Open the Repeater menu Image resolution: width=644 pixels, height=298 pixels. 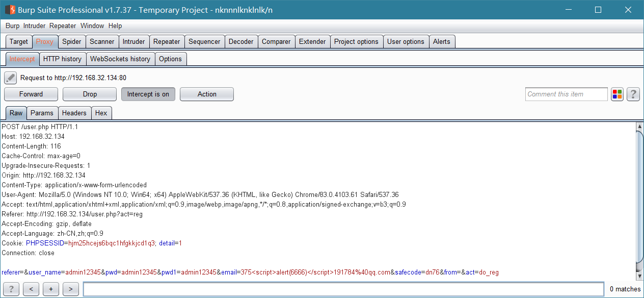tap(63, 26)
